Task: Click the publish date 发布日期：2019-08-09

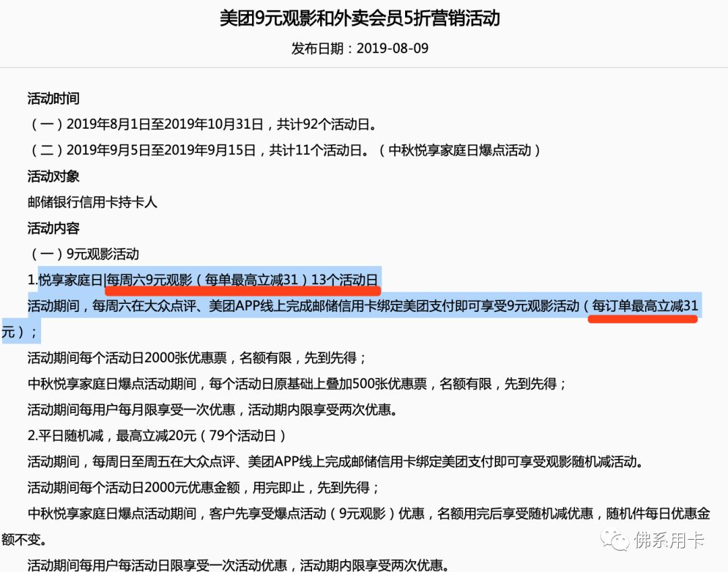Action: [359, 49]
